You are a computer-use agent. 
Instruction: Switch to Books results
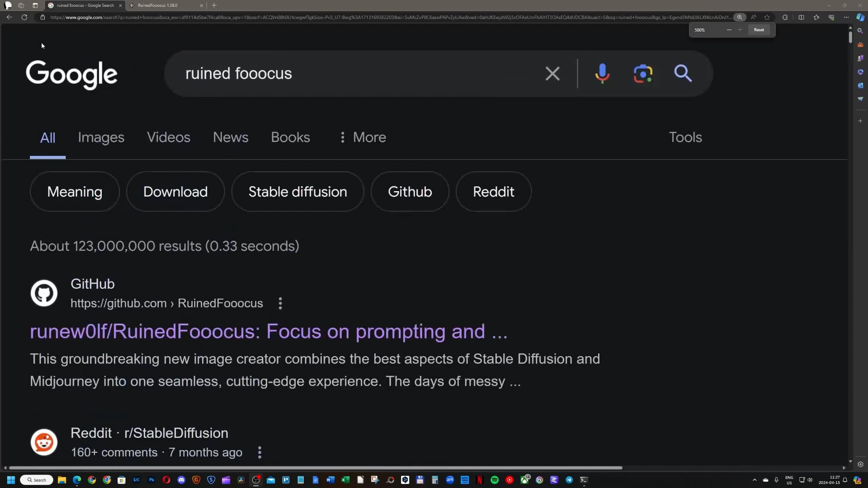point(291,137)
